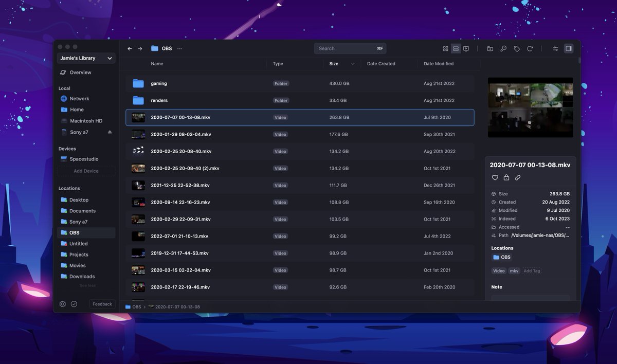The width and height of the screenshot is (617, 364).
Task: Open job manager checkmark icon
Action: pos(74,304)
